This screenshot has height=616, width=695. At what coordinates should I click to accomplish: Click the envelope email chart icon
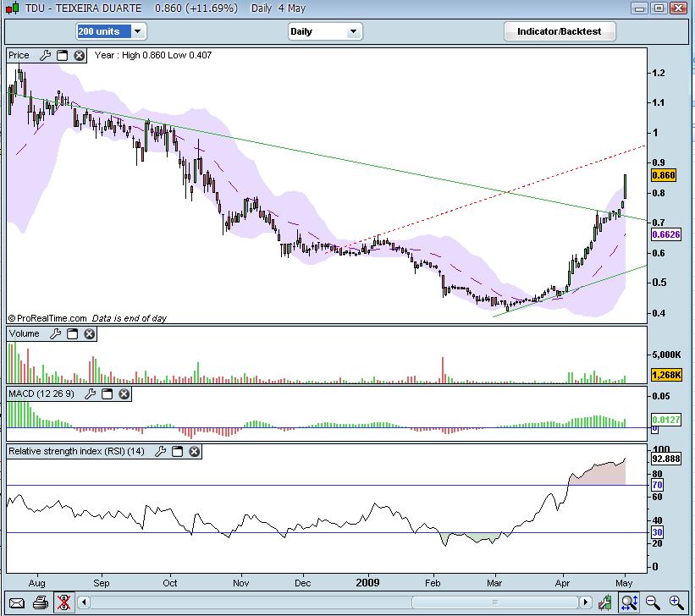[x=17, y=602]
